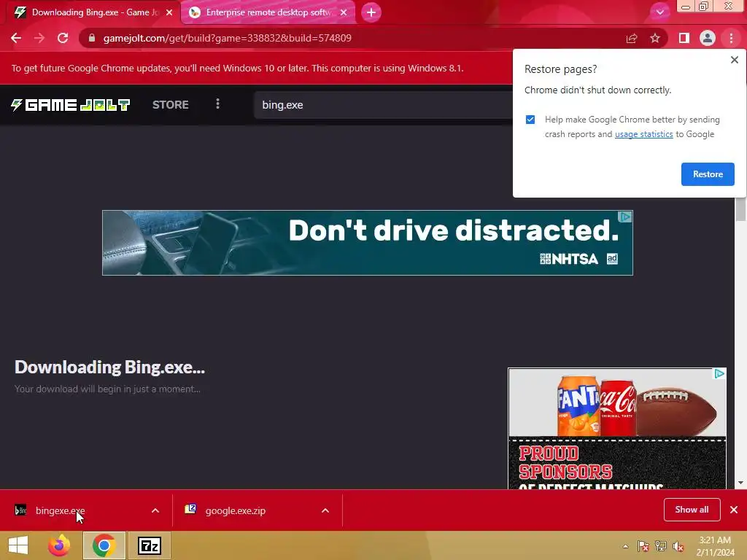The image size is (747, 560).
Task: Open the tab search dropdown arrow
Action: (659, 12)
